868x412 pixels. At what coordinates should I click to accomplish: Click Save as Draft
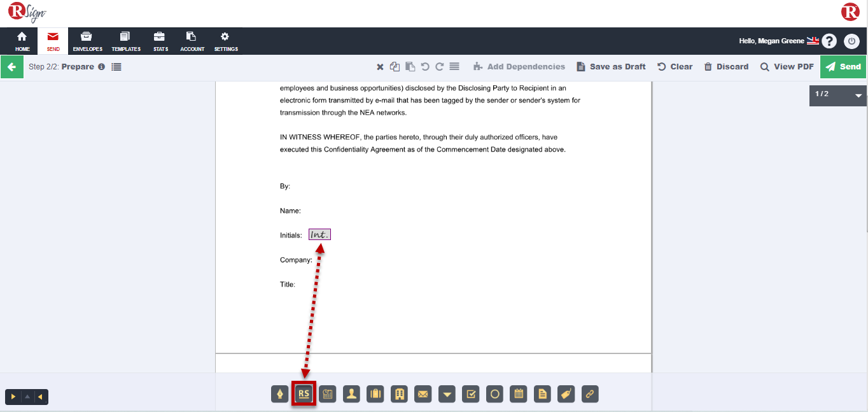pyautogui.click(x=611, y=67)
